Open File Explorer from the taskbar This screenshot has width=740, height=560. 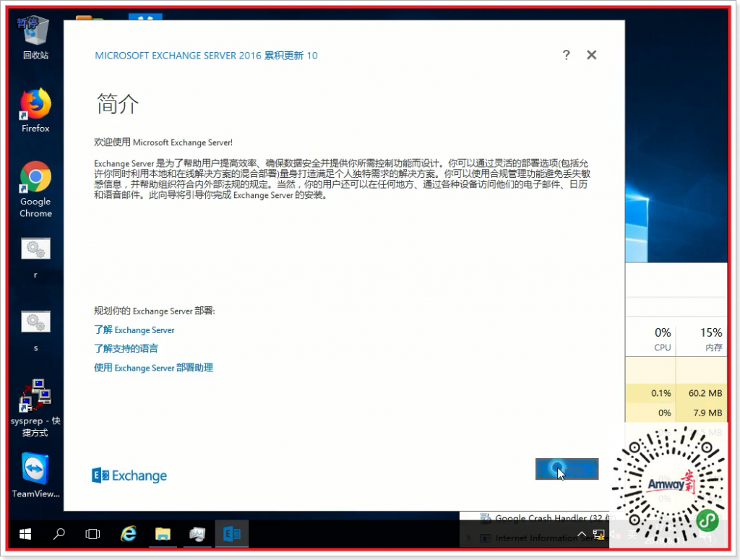(x=163, y=534)
